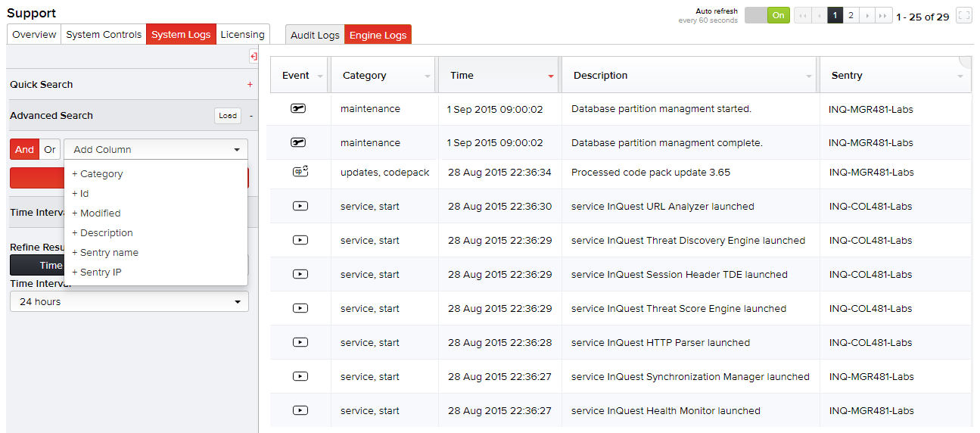Image resolution: width=980 pixels, height=433 pixels.
Task: Click the collapse sidebar panel icon
Action: tap(254, 57)
